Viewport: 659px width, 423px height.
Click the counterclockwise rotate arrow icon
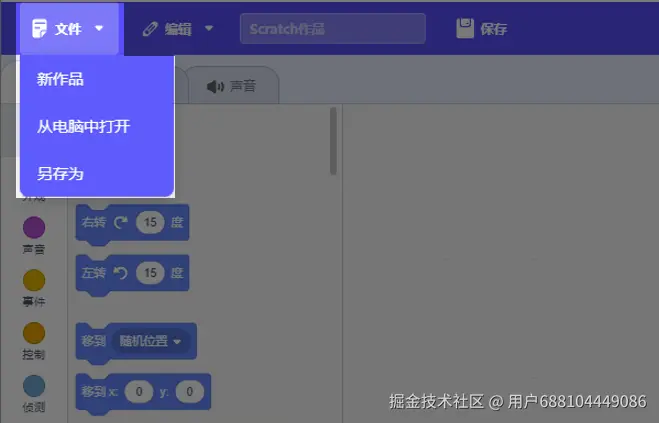pos(121,273)
